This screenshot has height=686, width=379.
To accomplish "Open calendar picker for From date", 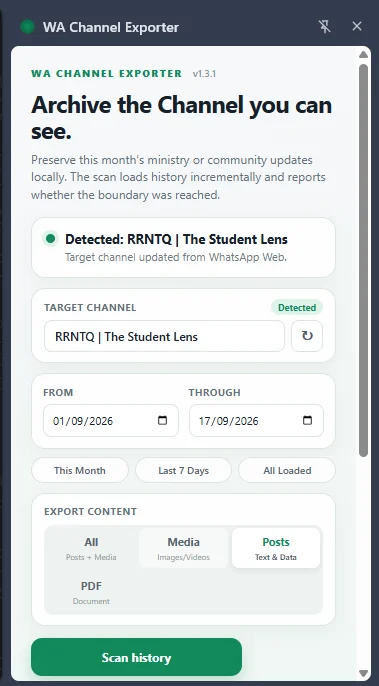I will coord(162,420).
